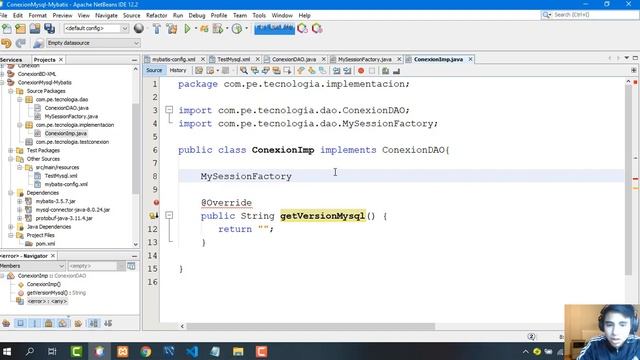This screenshot has width=640, height=360.
Task: Switch to the Services tab
Action: point(11,60)
